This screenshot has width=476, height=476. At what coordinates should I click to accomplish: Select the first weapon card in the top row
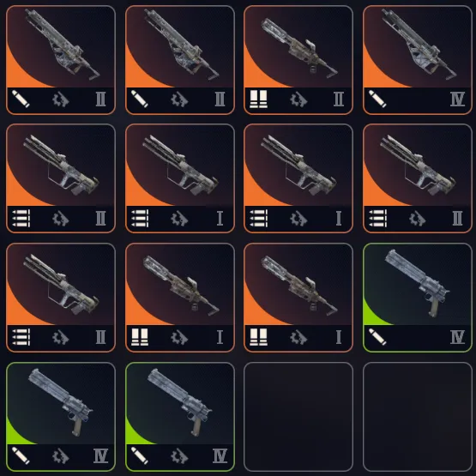pyautogui.click(x=61, y=60)
